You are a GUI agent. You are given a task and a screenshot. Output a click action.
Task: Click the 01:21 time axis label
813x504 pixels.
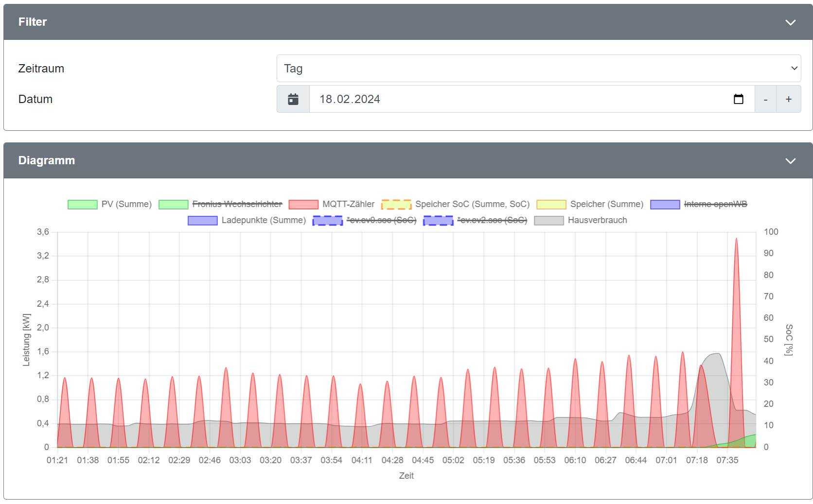click(57, 460)
